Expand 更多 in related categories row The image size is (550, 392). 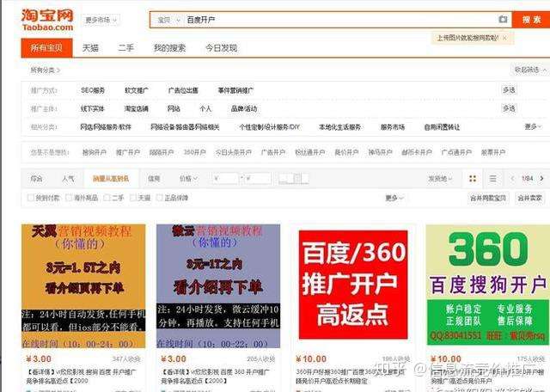(533, 126)
